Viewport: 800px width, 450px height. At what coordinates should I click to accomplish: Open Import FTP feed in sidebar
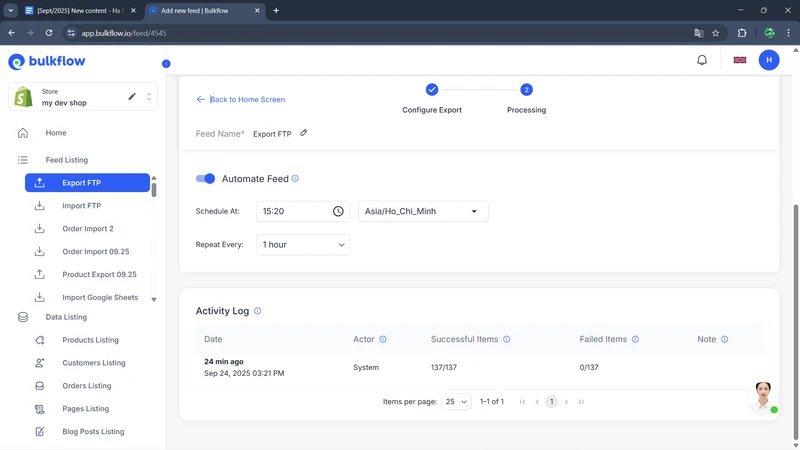pos(81,206)
